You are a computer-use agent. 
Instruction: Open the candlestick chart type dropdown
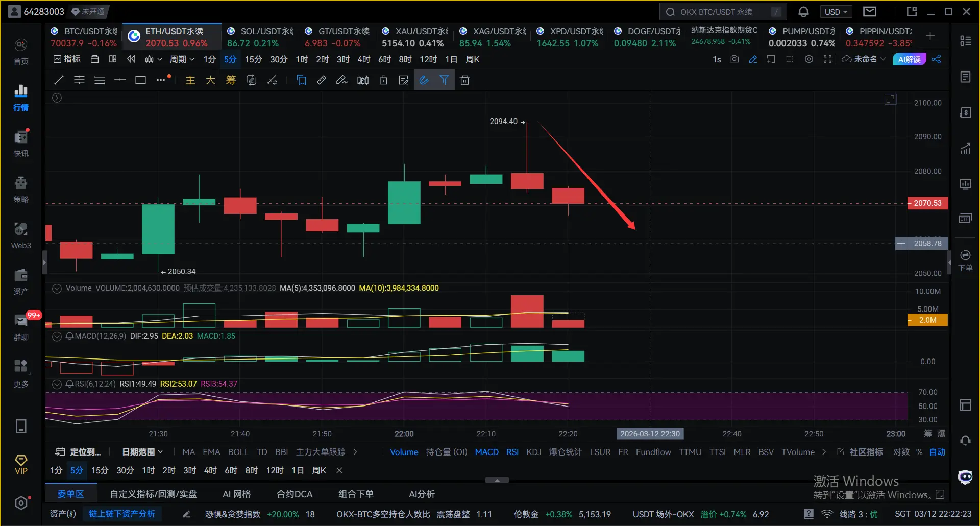pyautogui.click(x=153, y=59)
